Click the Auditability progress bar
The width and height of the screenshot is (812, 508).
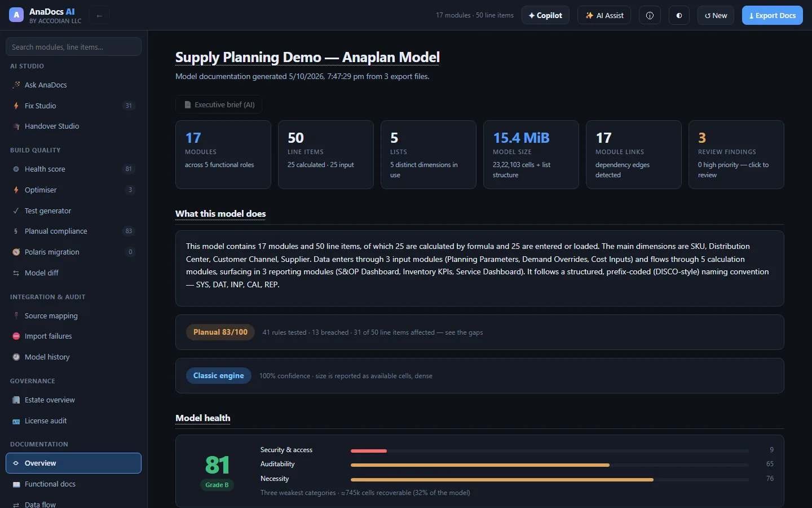pos(550,465)
